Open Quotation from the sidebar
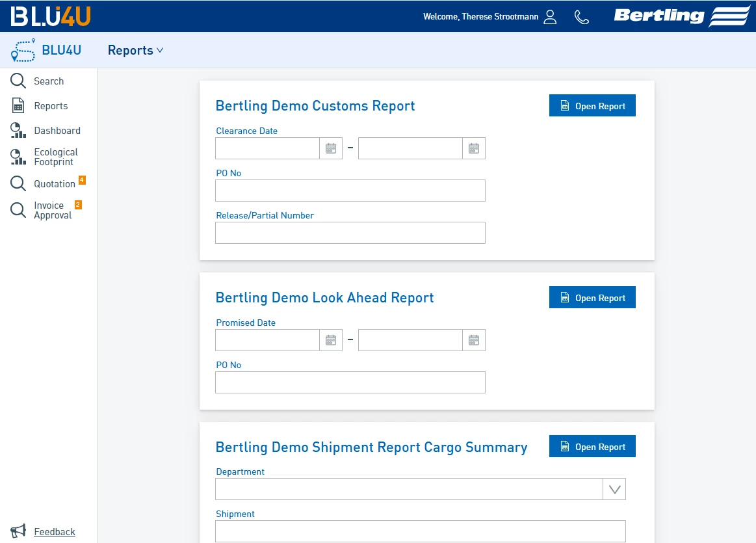 55,184
